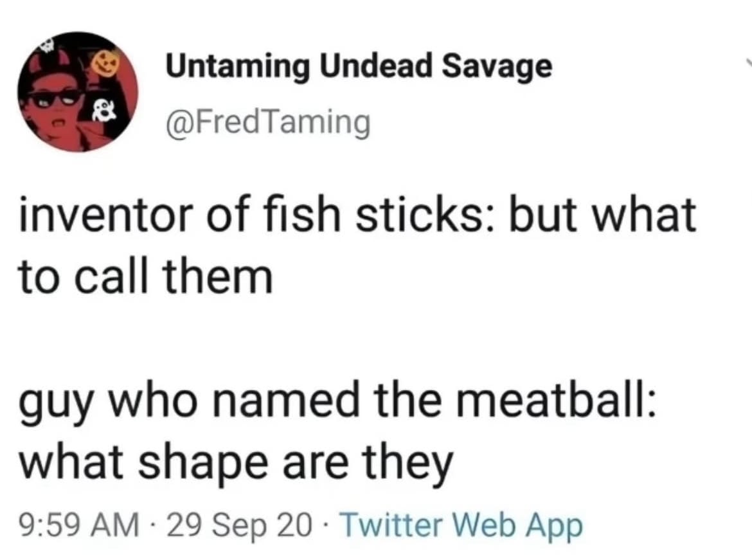
Task: Click the text 'but what'
Action: click(603, 216)
